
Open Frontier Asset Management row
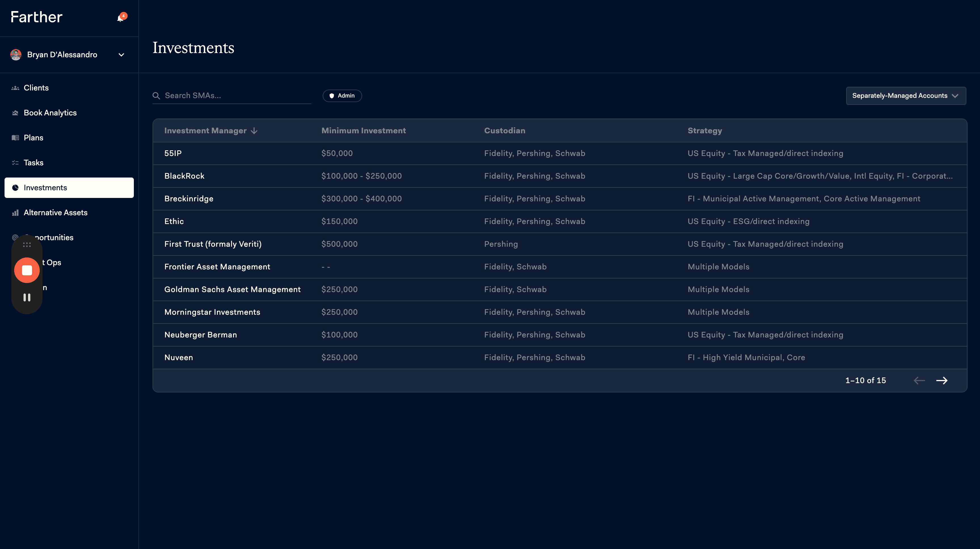pos(560,267)
